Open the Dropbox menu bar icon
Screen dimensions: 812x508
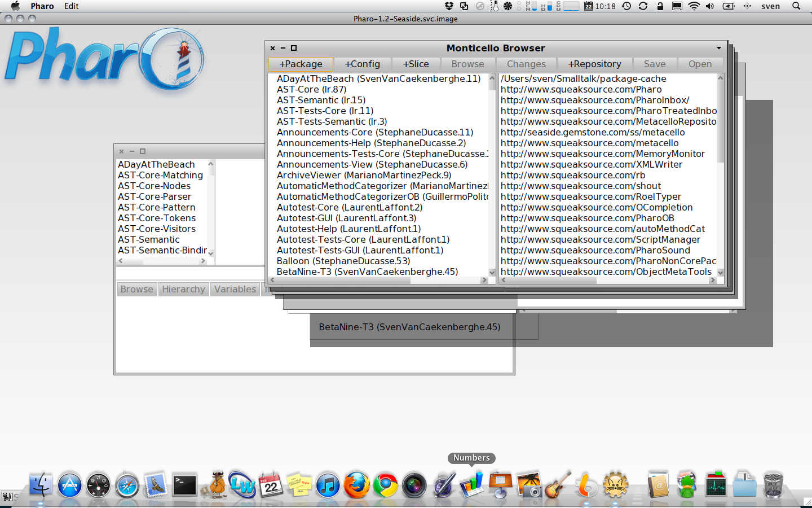(x=449, y=6)
